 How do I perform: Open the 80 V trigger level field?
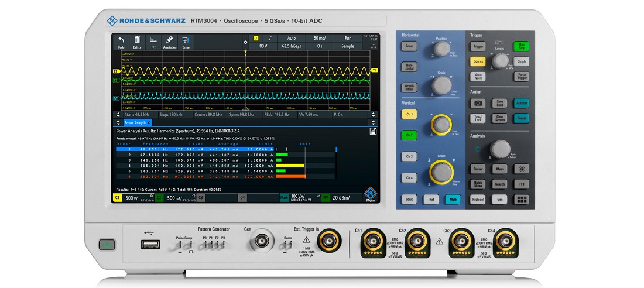point(263,46)
